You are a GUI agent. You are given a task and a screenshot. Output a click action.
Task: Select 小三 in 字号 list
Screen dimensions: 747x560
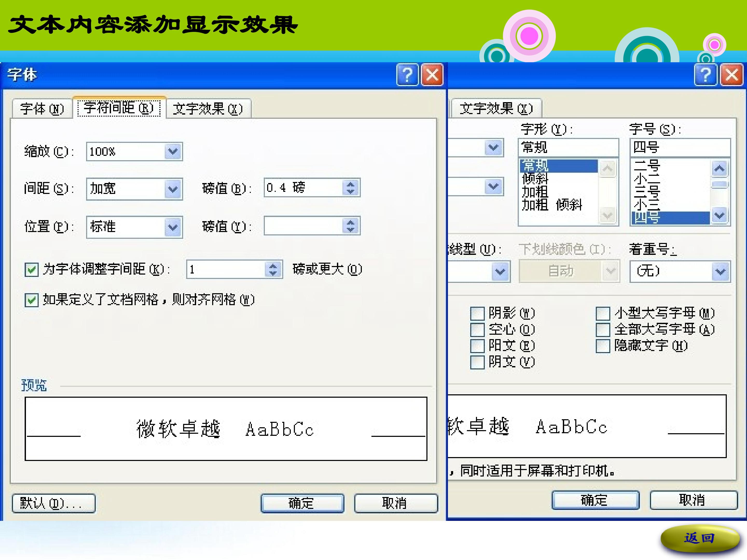pyautogui.click(x=671, y=205)
